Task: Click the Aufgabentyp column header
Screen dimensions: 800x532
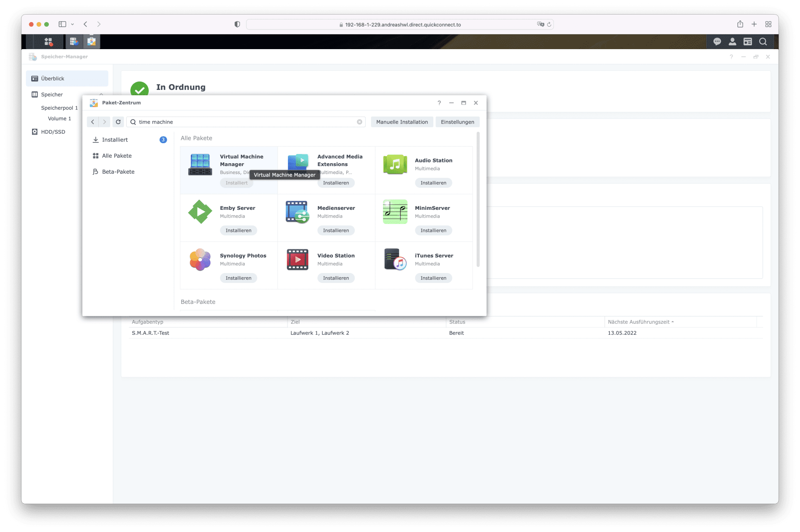Action: coord(208,322)
